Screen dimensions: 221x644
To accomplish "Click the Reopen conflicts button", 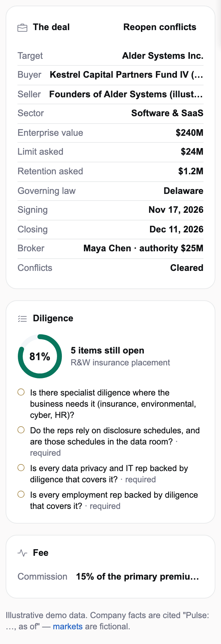I will pos(160,27).
